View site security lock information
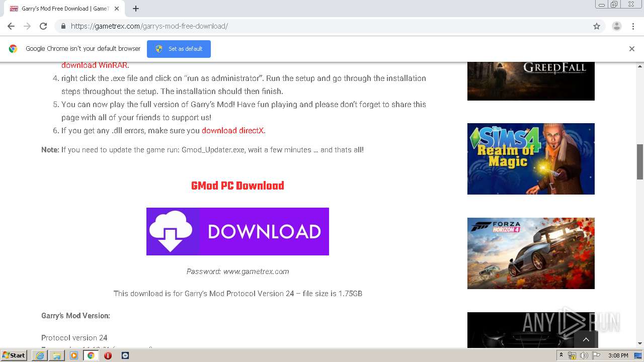The height and width of the screenshot is (362, 644). (x=63, y=26)
